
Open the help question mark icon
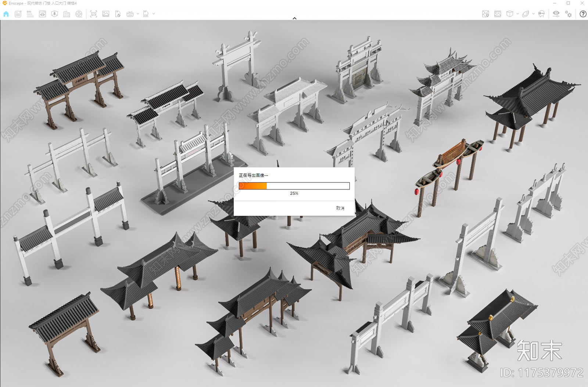[583, 14]
